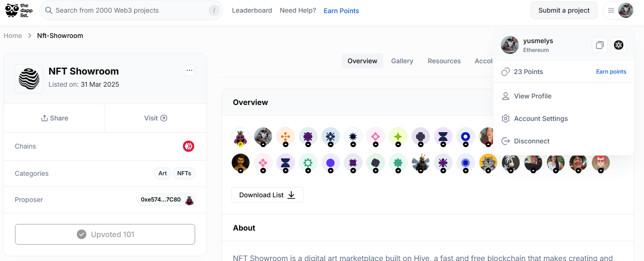Open the proposer pineapple-head avatar with yellow P badge
Viewport: 644px width, 261px height.
coord(241,137)
